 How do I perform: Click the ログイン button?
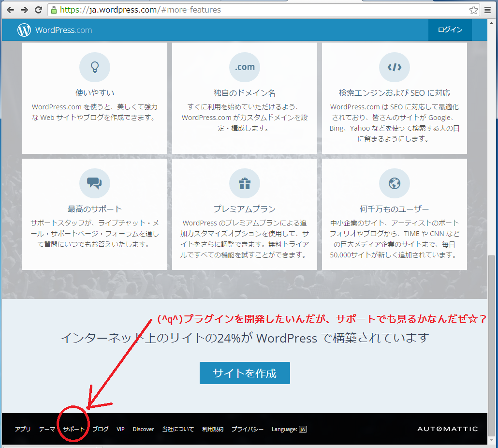pos(450,30)
